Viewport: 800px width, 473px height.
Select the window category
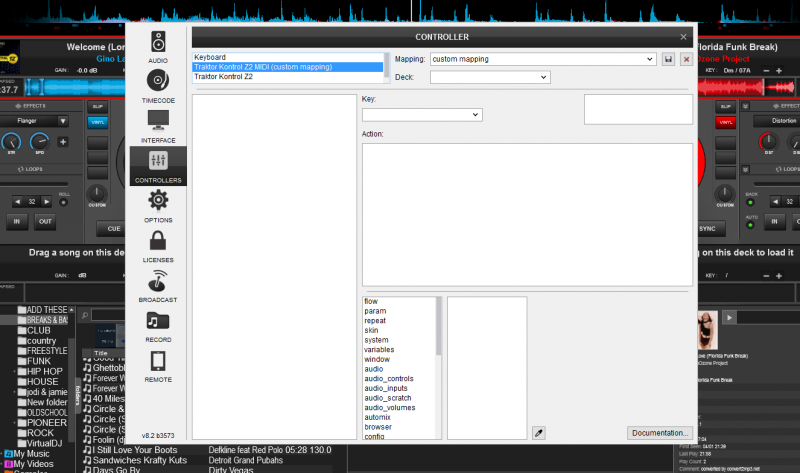click(x=377, y=359)
